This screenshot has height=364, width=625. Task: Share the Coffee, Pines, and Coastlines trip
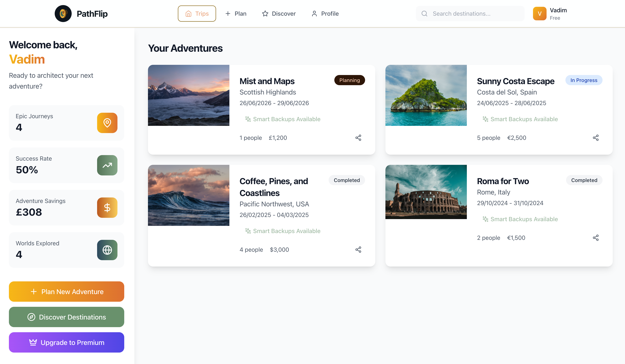click(358, 250)
